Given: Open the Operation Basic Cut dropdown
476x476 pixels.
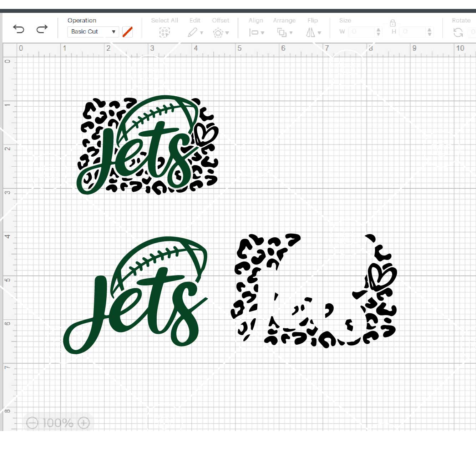Looking at the screenshot, I should point(93,31).
